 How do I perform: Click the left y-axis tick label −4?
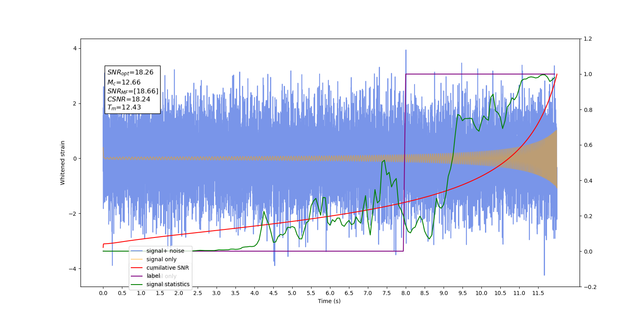pos(72,269)
